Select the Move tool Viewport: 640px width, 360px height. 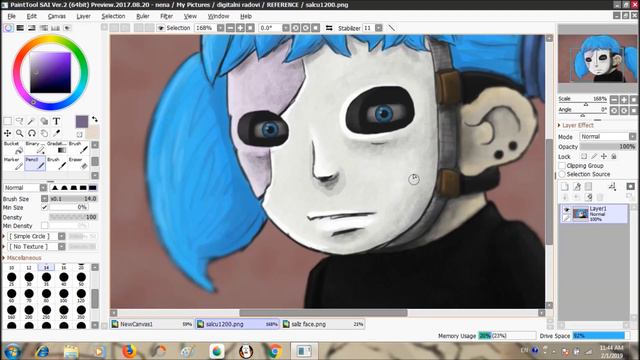[7, 133]
